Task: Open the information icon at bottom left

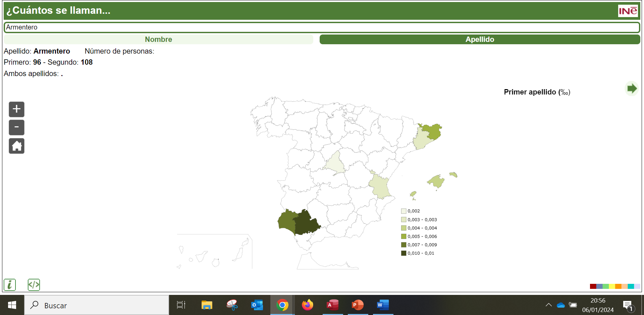Action: point(10,285)
